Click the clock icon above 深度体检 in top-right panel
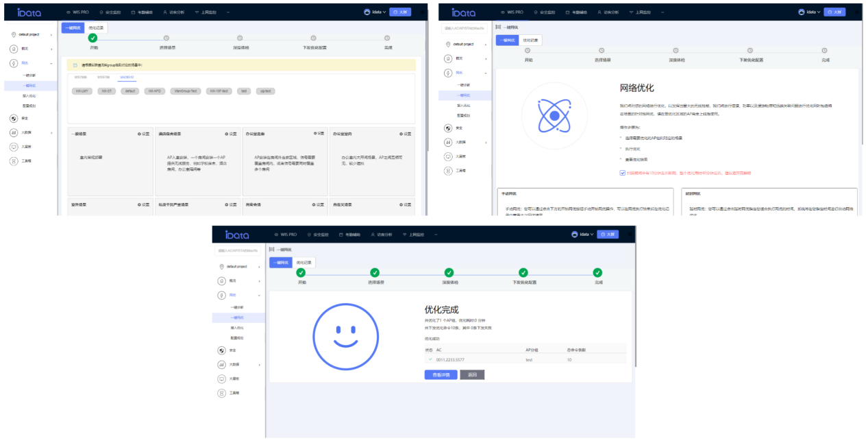The height and width of the screenshot is (443, 868). tap(676, 50)
